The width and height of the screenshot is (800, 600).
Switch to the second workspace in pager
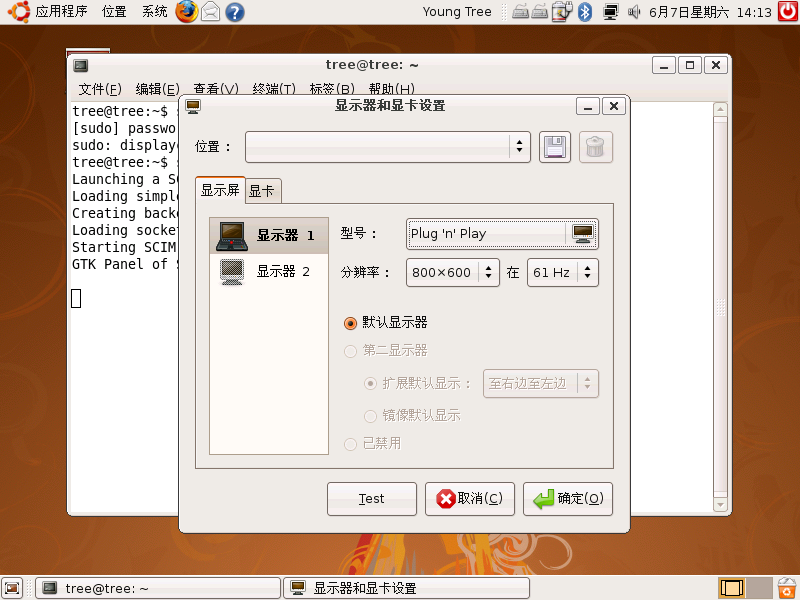coord(760,588)
